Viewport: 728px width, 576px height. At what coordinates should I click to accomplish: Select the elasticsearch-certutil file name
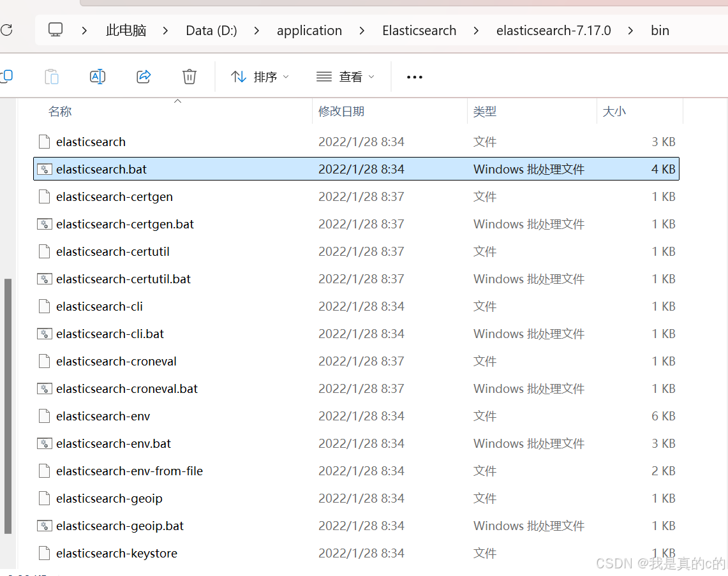tap(113, 251)
